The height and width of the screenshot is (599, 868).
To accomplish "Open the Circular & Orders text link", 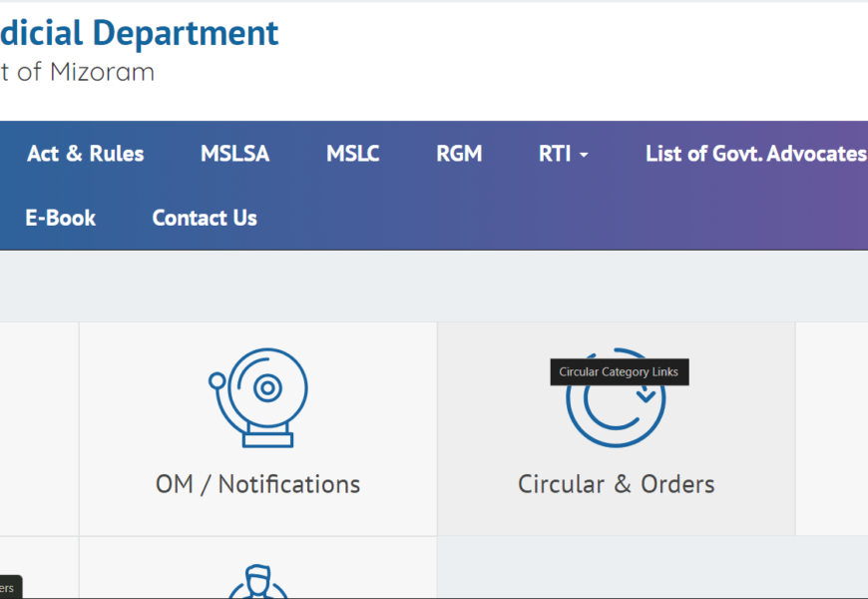I will (x=616, y=484).
